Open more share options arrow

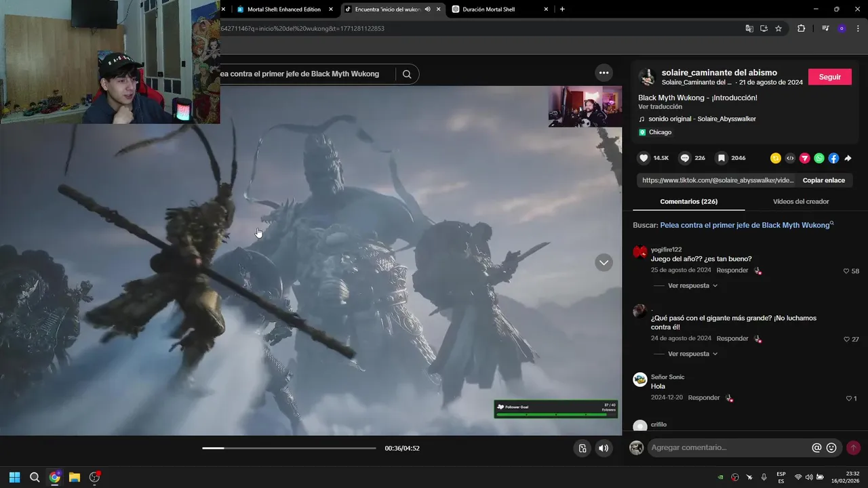(x=848, y=158)
